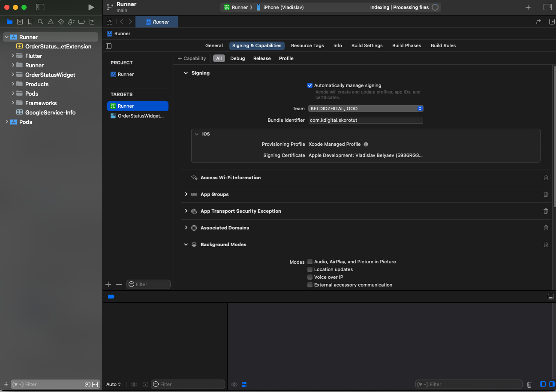Switch to the Build Settings tab
Image resolution: width=556 pixels, height=392 pixels.
pyautogui.click(x=367, y=45)
